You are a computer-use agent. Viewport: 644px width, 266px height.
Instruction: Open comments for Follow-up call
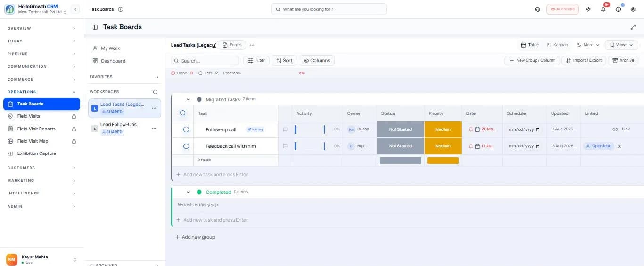coord(285,129)
